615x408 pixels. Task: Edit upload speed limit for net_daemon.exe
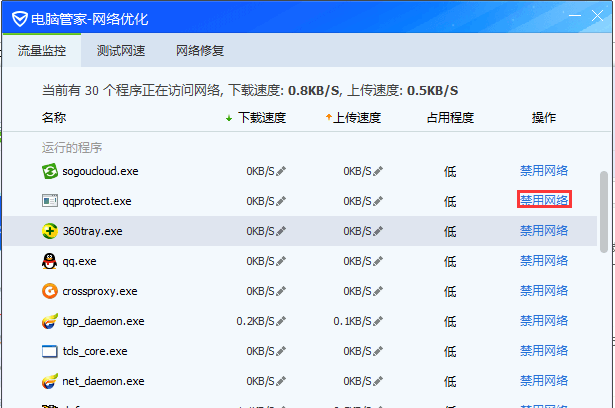378,381
